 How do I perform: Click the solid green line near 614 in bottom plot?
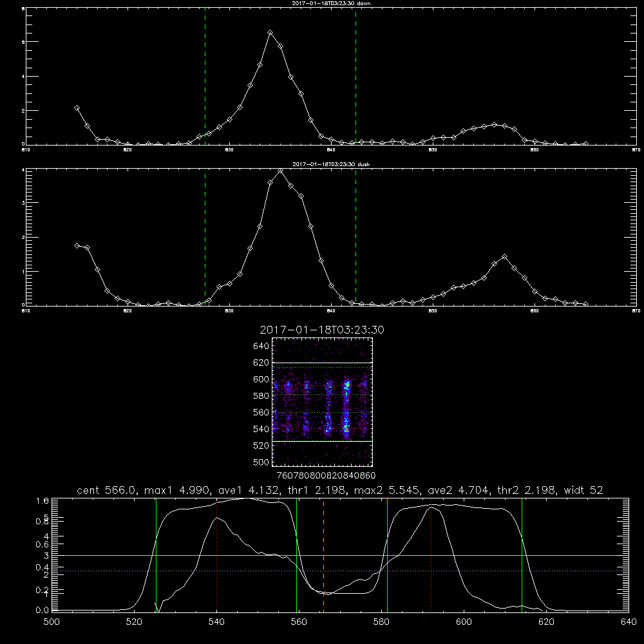(x=522, y=554)
